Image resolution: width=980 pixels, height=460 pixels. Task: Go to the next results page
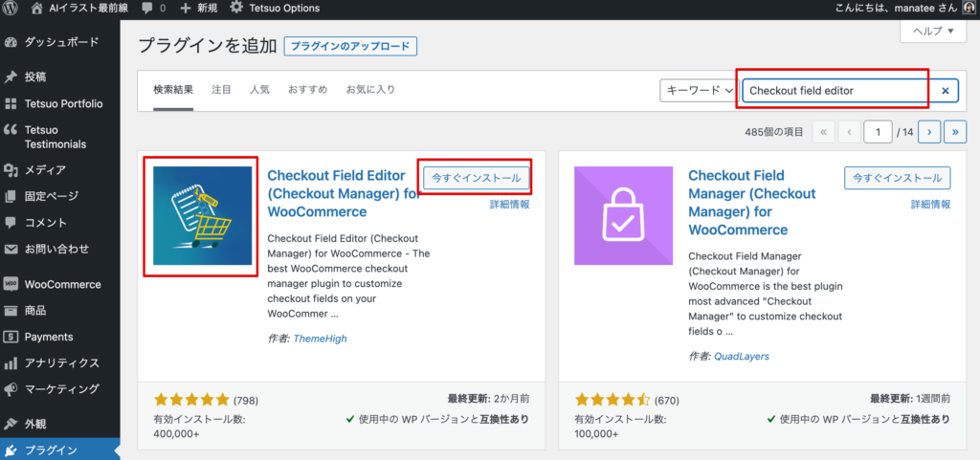click(927, 132)
